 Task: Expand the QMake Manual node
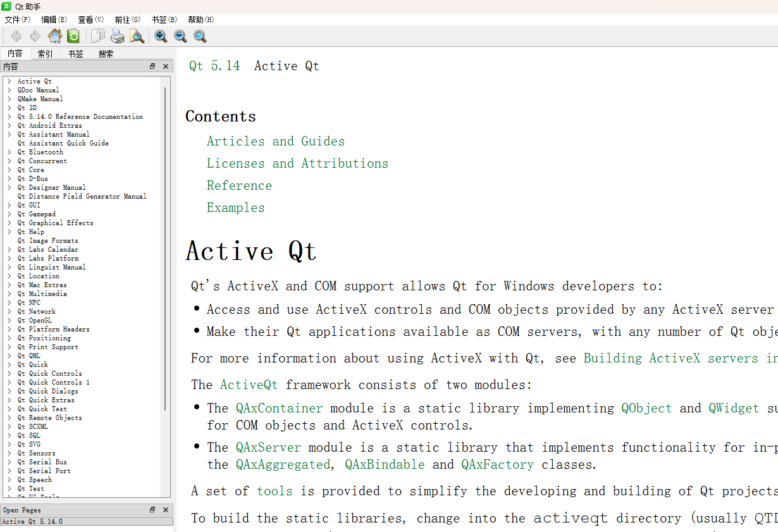9,99
